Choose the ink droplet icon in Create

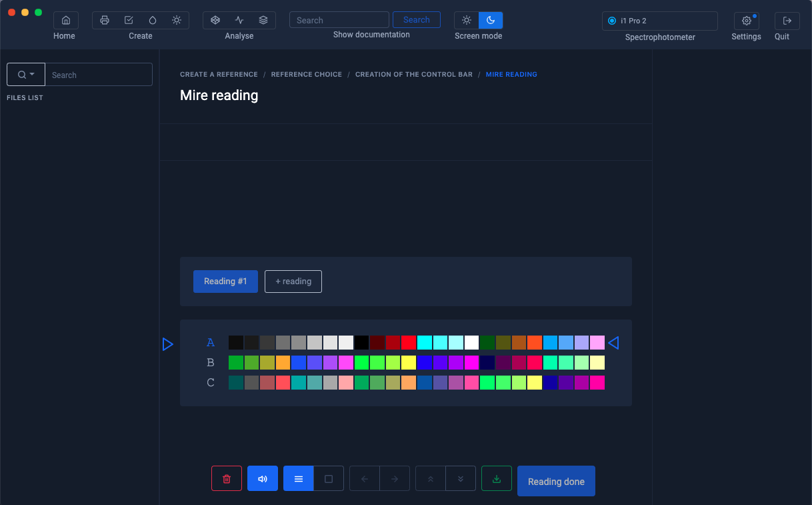153,21
